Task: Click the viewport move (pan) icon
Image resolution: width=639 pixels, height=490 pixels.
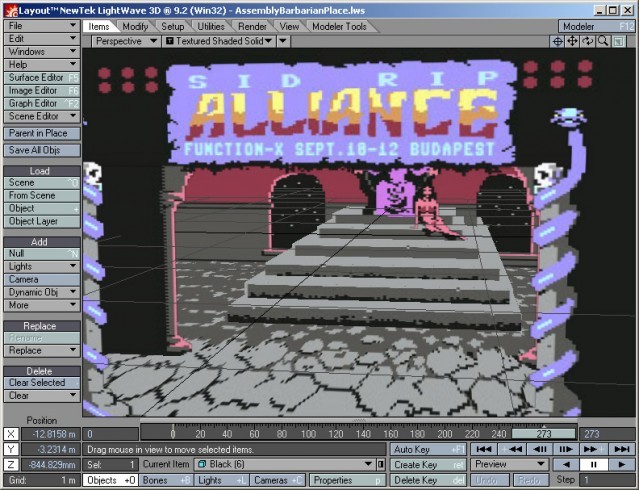Action: [x=573, y=42]
